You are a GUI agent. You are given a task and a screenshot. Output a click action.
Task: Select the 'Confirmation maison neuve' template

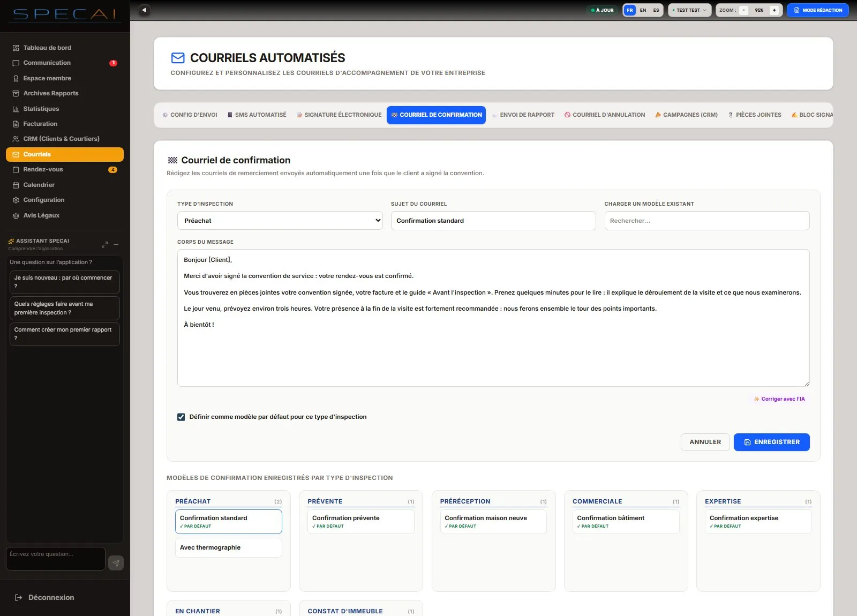[493, 522]
